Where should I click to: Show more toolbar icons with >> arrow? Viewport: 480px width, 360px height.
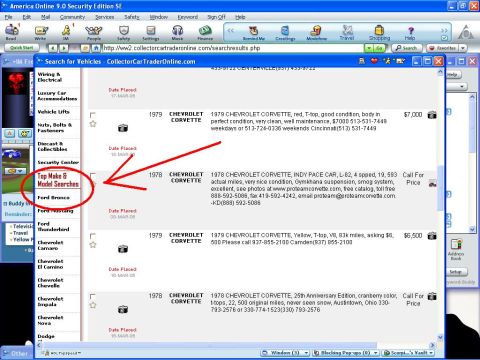(x=444, y=30)
